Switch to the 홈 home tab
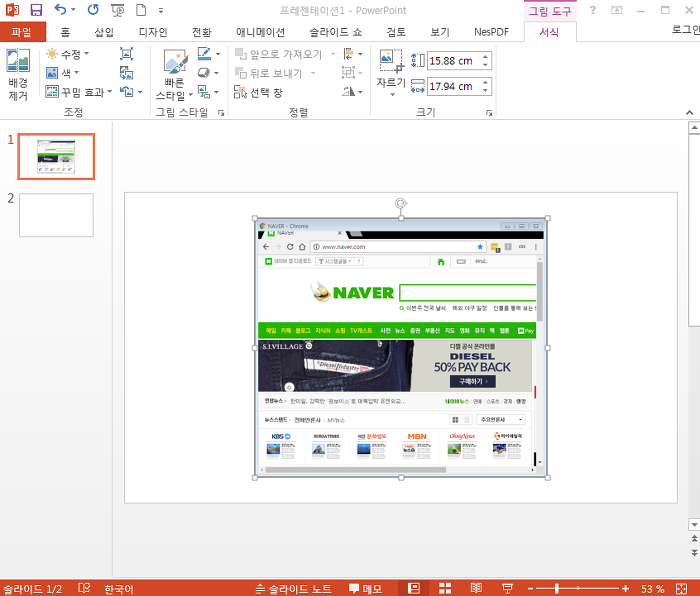Viewport: 700px width, 596px height. tap(65, 32)
